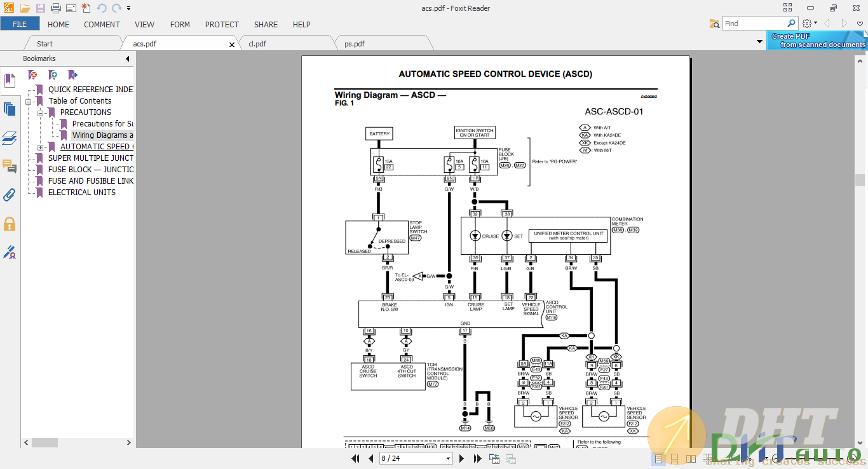Delete the selected bookmark icon
This screenshot has width=868, height=469.
point(32,75)
